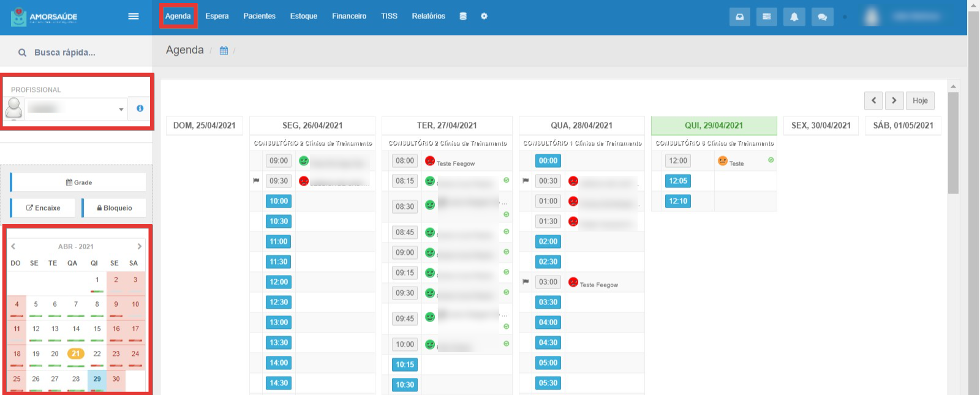Viewport: 980px width, 395px height.
Task: Open the TISS menu
Action: tap(389, 16)
